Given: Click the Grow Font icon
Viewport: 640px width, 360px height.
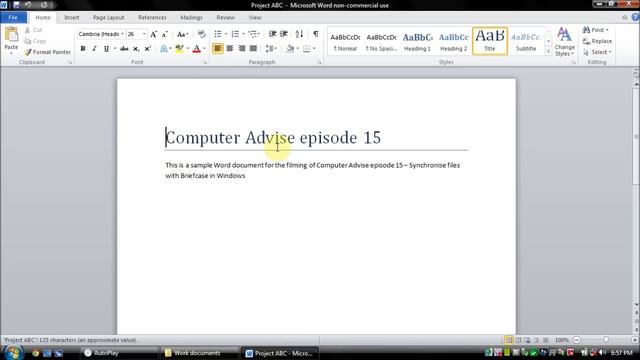Looking at the screenshot, I should coord(153,34).
